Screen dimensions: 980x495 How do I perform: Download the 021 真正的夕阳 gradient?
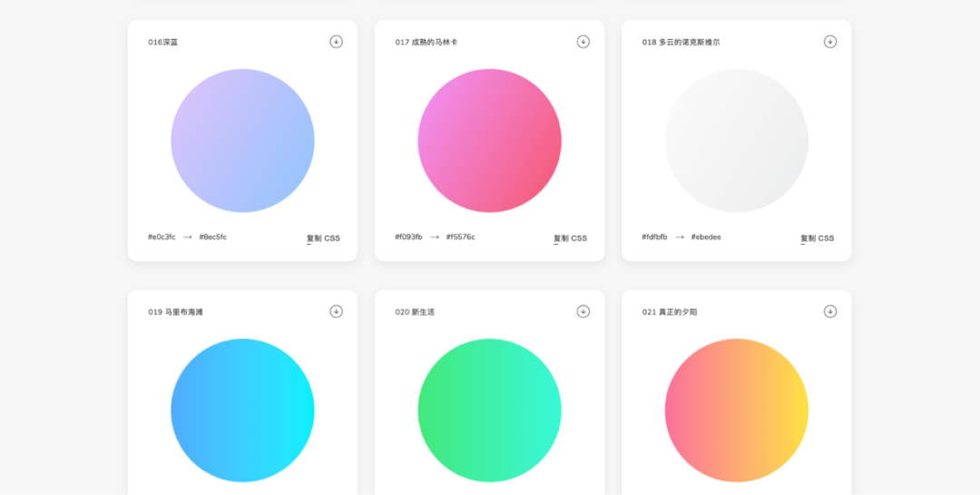[x=830, y=312]
